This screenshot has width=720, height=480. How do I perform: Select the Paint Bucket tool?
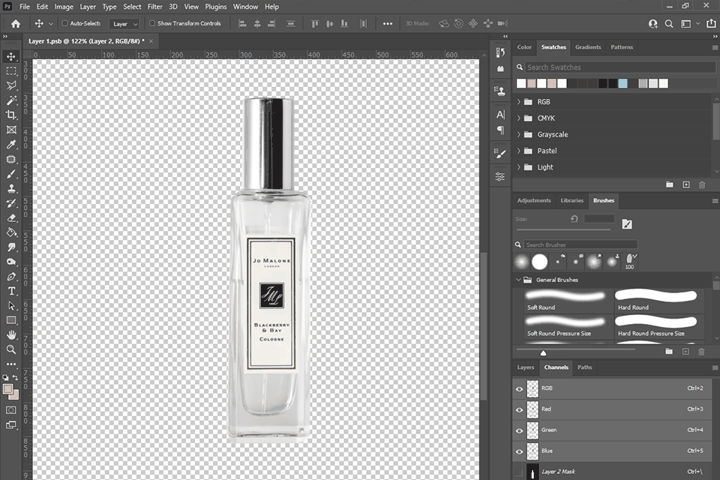[x=11, y=232]
